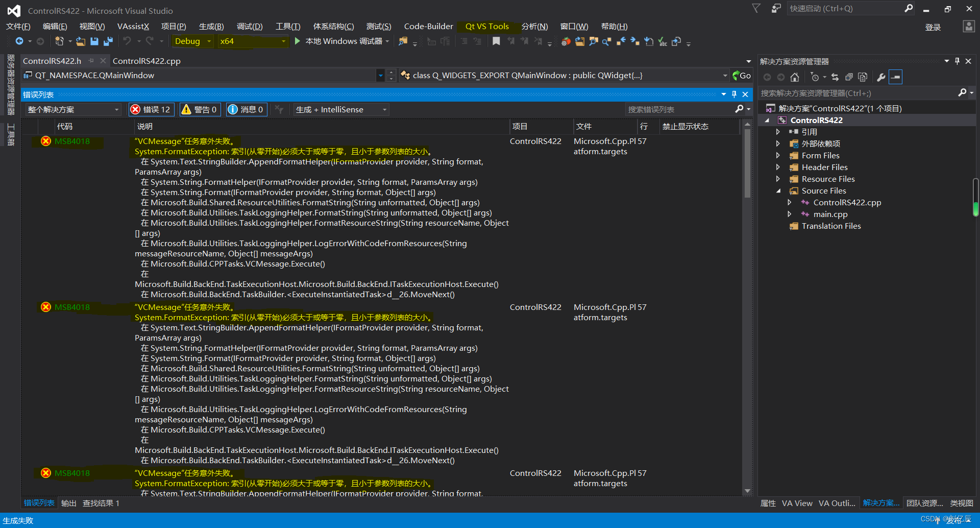Image resolution: width=980 pixels, height=528 pixels.
Task: Click the error list vertical scrollbar thumb
Action: pos(747,163)
